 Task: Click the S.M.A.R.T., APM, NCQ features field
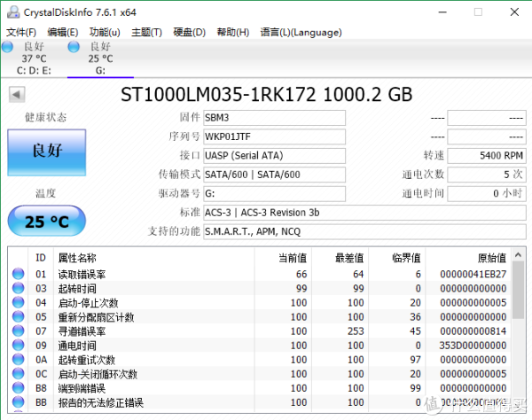364,231
